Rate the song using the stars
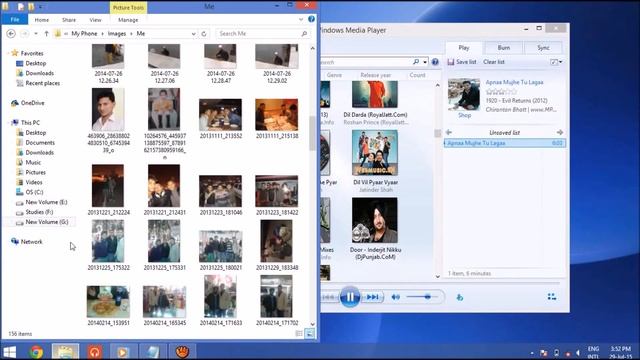This screenshot has height=360, width=640. 501,92
